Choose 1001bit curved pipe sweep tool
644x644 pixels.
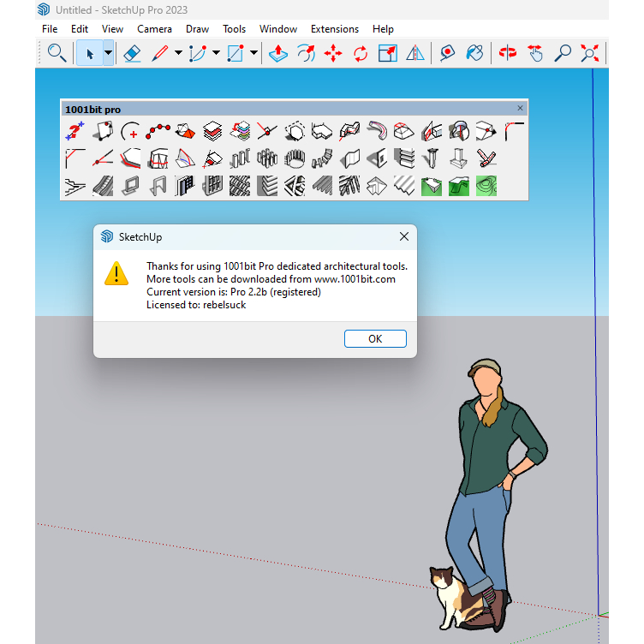pyautogui.click(x=377, y=131)
